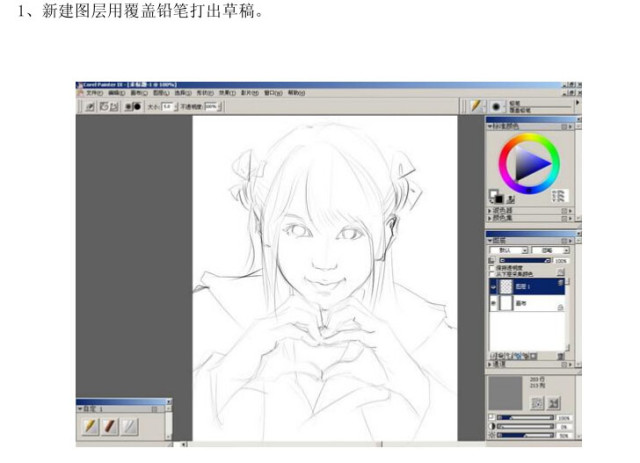The image size is (640, 463).
Task: Open the 图层 (Layers) menu
Action: point(161,93)
